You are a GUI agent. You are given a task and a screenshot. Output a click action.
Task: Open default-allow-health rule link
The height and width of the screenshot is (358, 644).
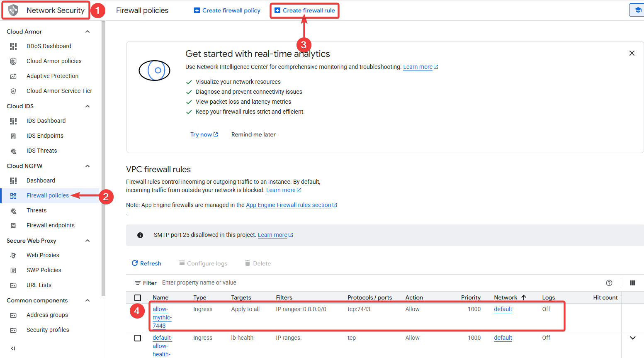(162, 346)
